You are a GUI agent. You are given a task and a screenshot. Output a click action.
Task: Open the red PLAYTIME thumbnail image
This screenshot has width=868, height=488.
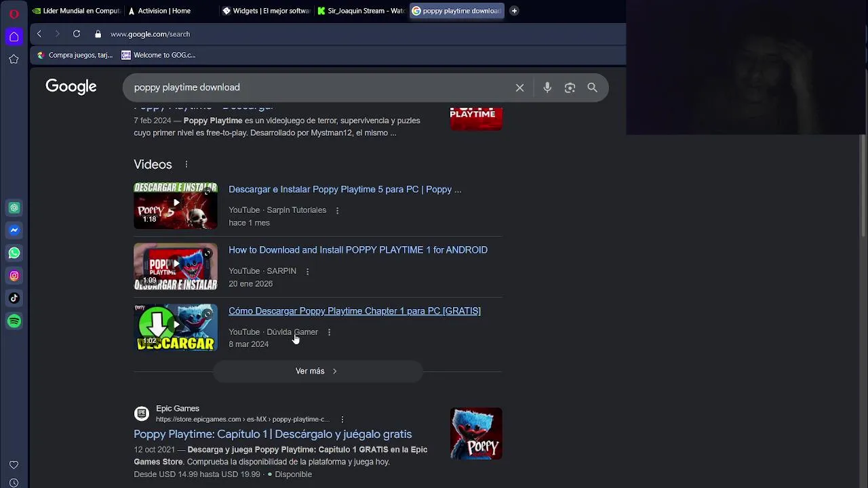pyautogui.click(x=476, y=119)
